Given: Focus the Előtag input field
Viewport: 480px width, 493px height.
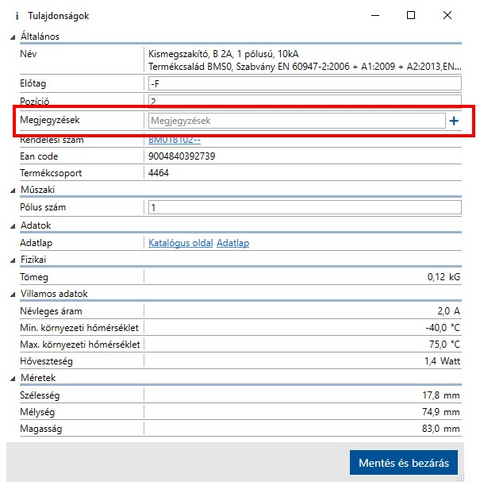Looking at the screenshot, I should point(305,84).
